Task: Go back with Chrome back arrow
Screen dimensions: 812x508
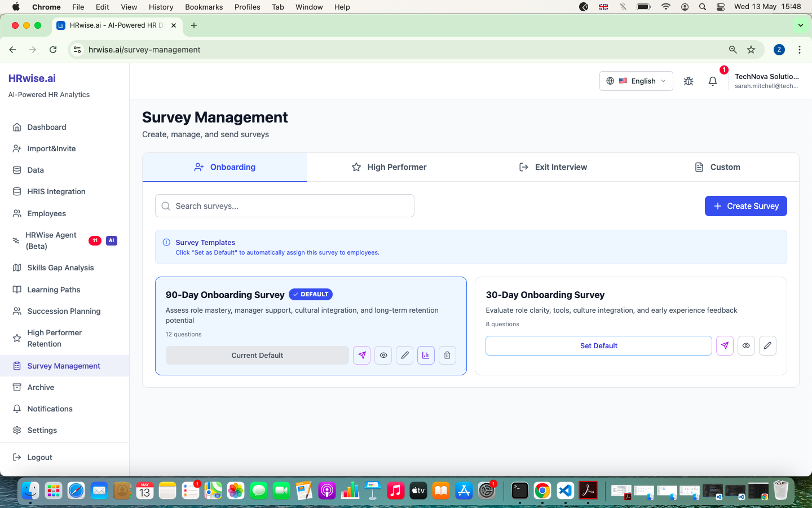Action: [12, 50]
